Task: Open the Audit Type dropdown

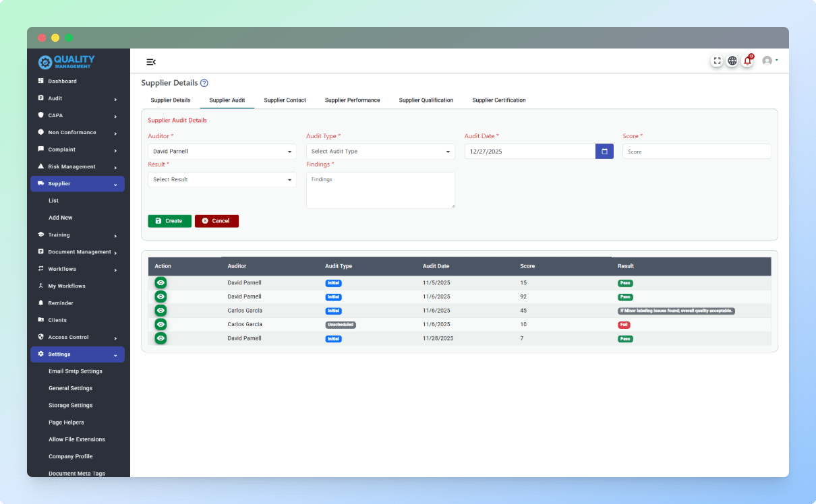Action: click(380, 151)
